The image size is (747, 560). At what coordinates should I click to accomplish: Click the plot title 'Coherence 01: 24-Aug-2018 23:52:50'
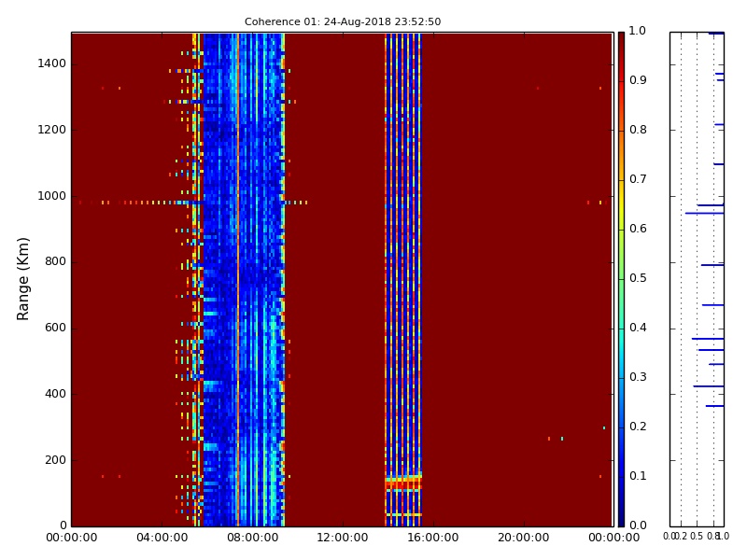(343, 21)
